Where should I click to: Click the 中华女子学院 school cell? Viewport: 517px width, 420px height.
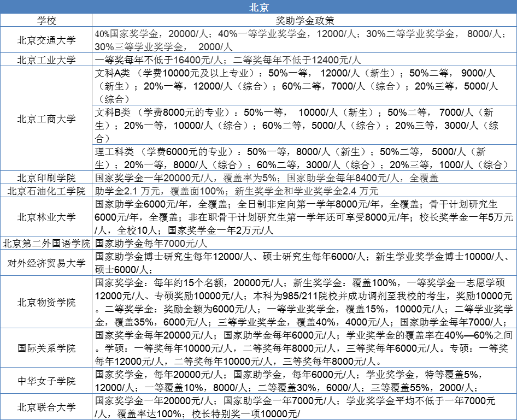pos(46,380)
